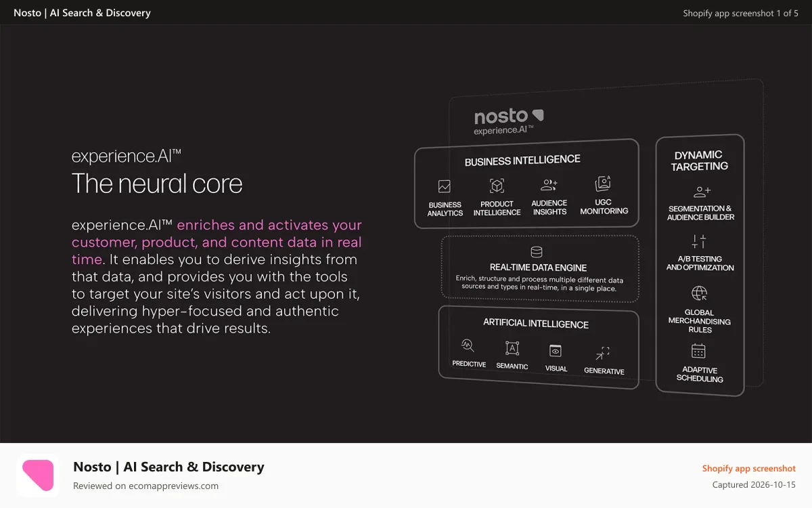
Task: Click the UGC MONITORING label
Action: (604, 207)
